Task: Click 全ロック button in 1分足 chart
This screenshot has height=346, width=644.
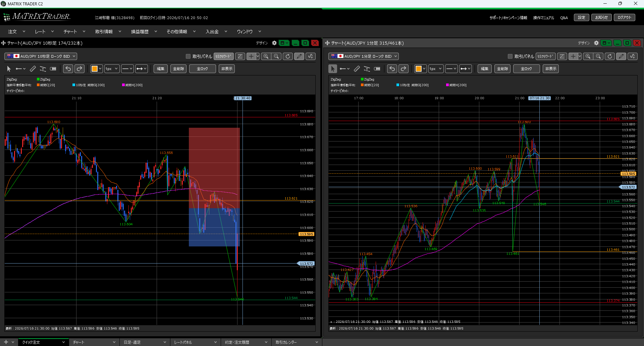Action: click(527, 69)
